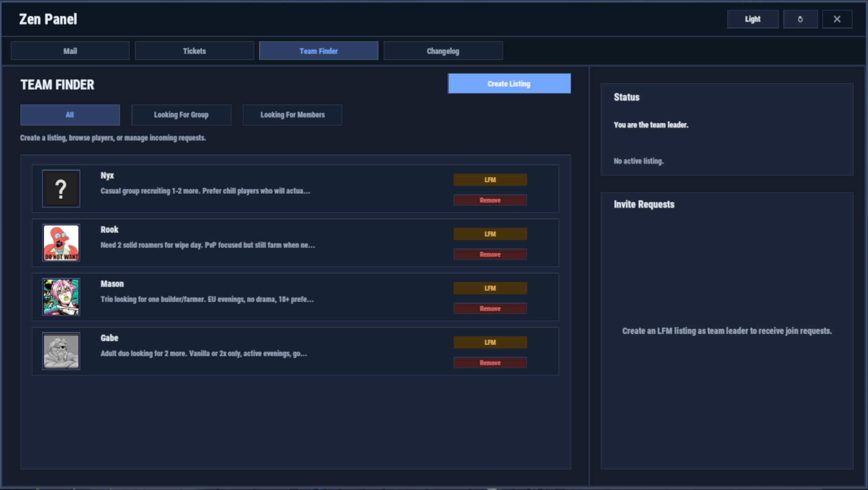Viewport: 868px width, 490px height.
Task: Open Gabe's grayscale avatar
Action: (61, 351)
